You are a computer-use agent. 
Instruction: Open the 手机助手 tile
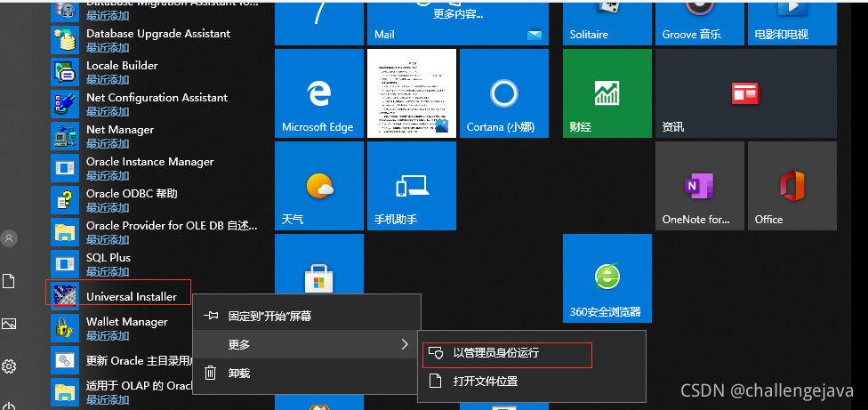click(412, 185)
